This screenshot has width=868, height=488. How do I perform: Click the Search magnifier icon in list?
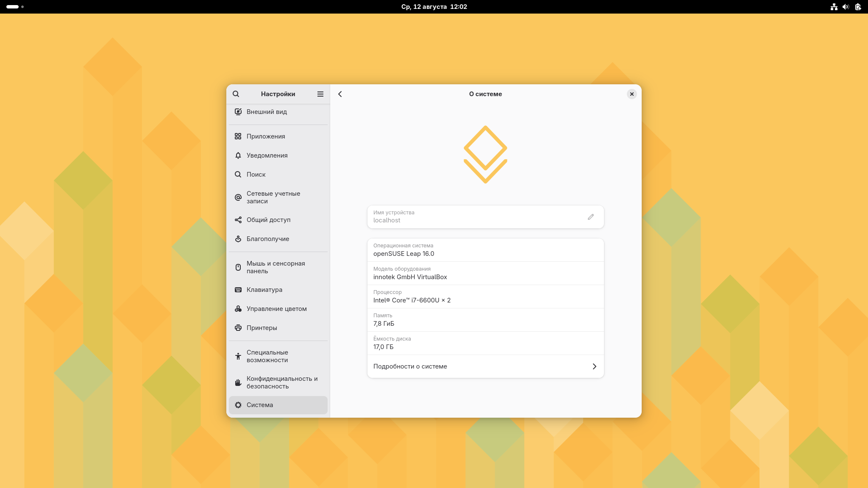click(238, 175)
